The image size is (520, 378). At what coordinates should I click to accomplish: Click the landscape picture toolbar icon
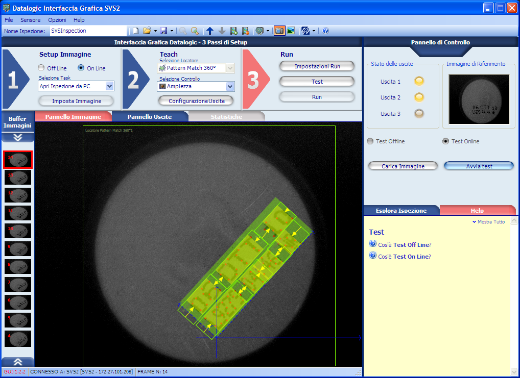291,31
